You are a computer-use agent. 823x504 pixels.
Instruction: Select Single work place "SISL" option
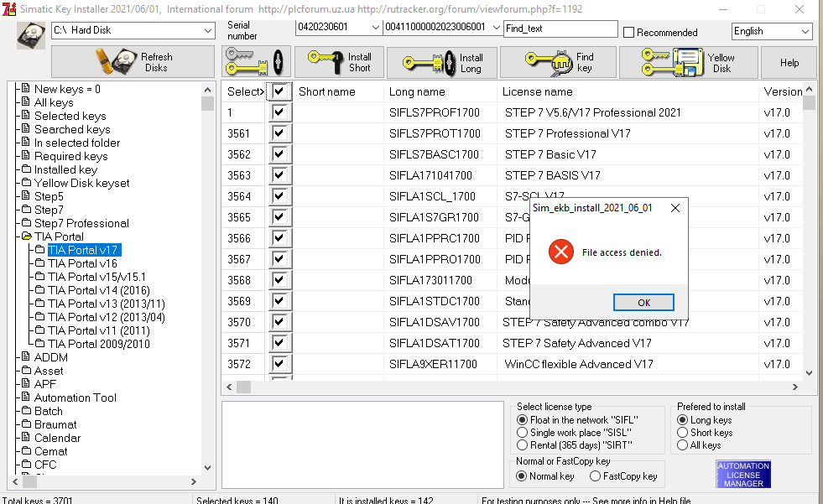tap(523, 433)
